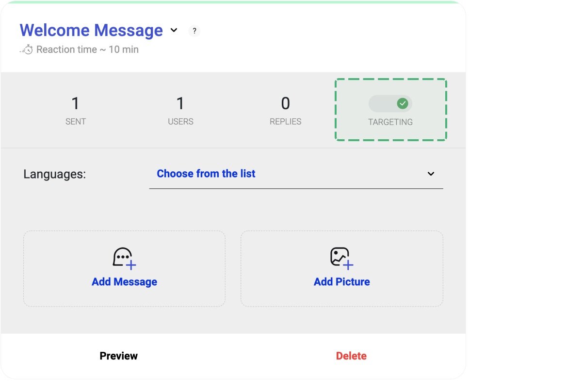The width and height of the screenshot is (582, 392).
Task: Click the question mark help icon
Action: [x=194, y=31]
